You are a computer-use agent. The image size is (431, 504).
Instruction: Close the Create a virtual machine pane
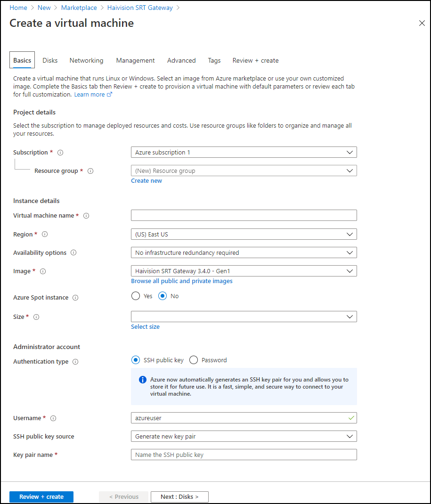[x=422, y=23]
